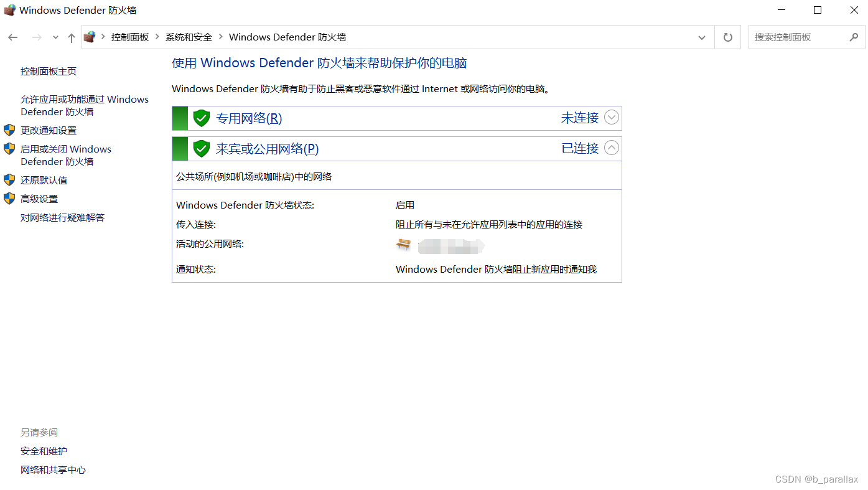Click the 来宾或公用网络(P) heading
Viewport: 868px width, 490px height.
tap(267, 149)
